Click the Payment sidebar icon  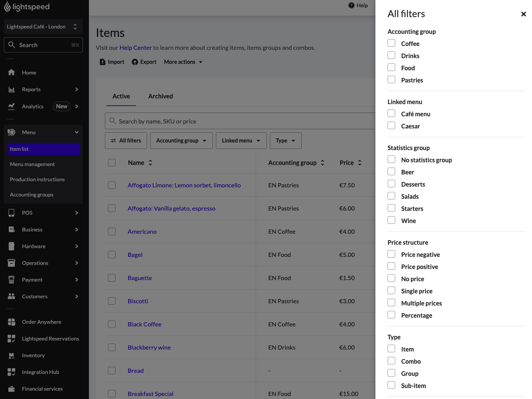click(11, 280)
